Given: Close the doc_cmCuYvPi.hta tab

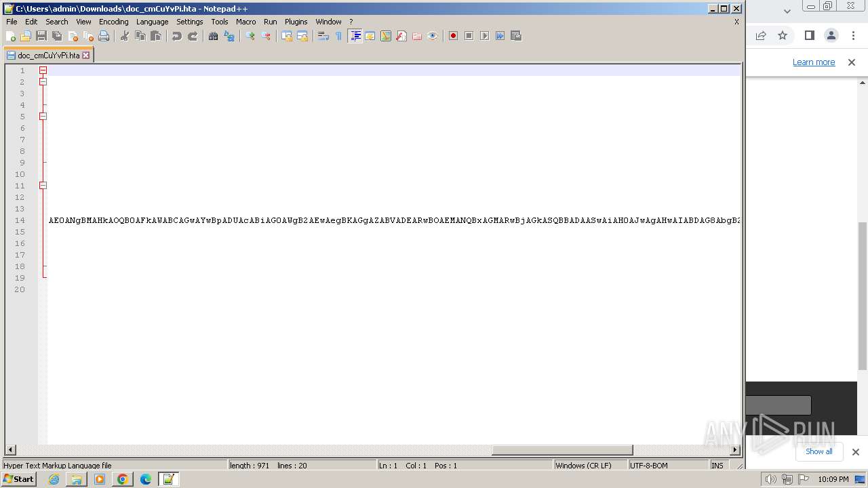Looking at the screenshot, I should 86,56.
